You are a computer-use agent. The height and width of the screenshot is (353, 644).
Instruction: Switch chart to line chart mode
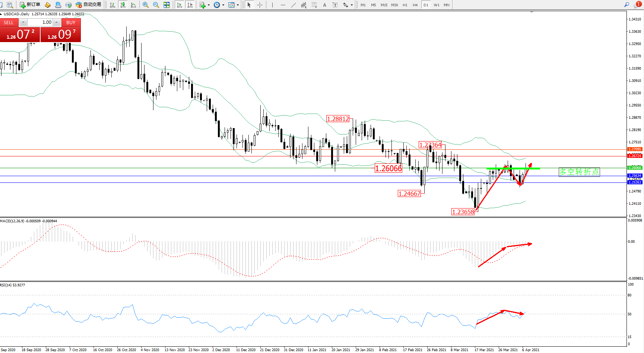tap(133, 5)
